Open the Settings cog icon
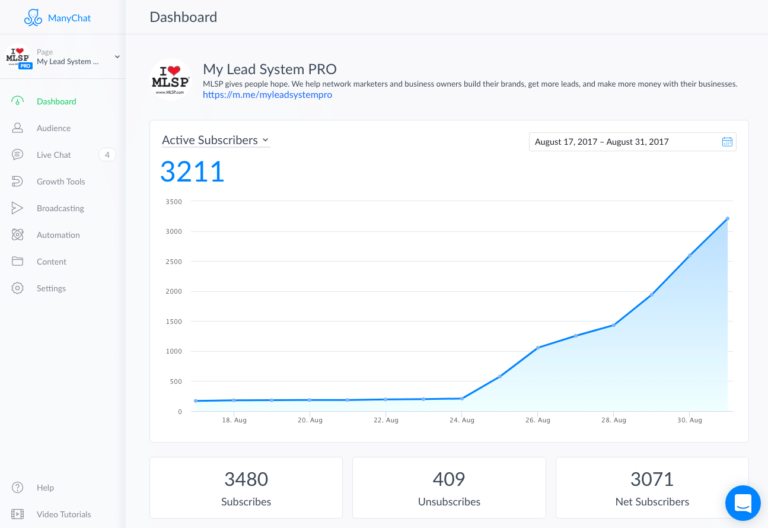 click(x=17, y=288)
